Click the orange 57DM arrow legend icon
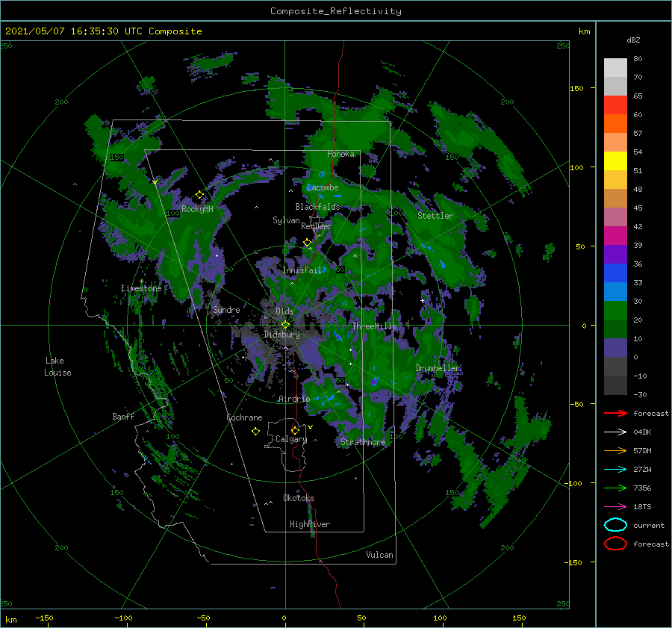 tap(615, 450)
